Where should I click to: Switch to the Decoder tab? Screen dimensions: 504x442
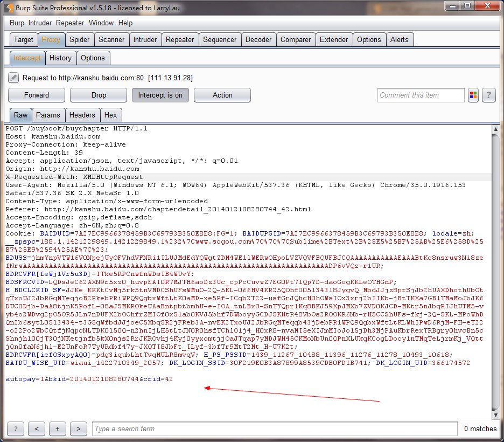tap(258, 39)
